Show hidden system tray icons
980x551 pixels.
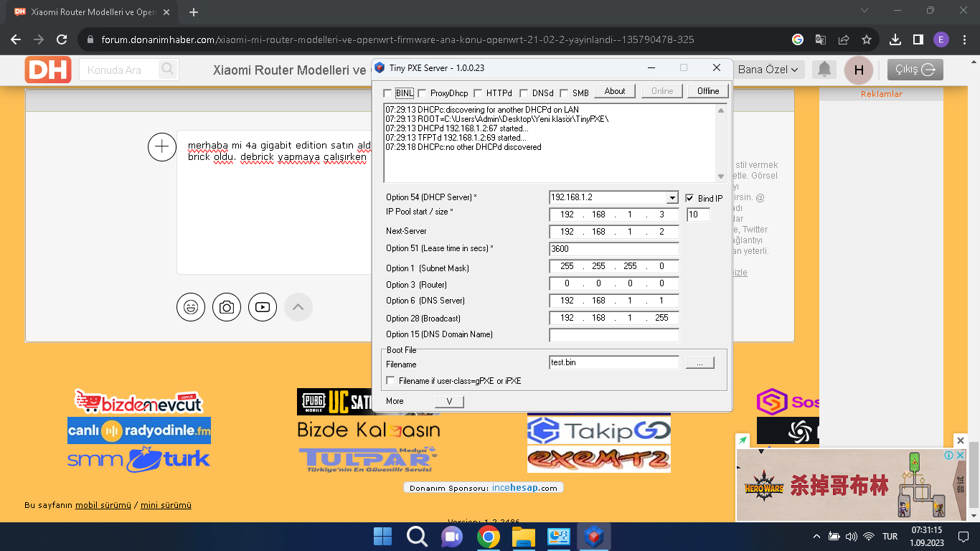click(x=816, y=537)
